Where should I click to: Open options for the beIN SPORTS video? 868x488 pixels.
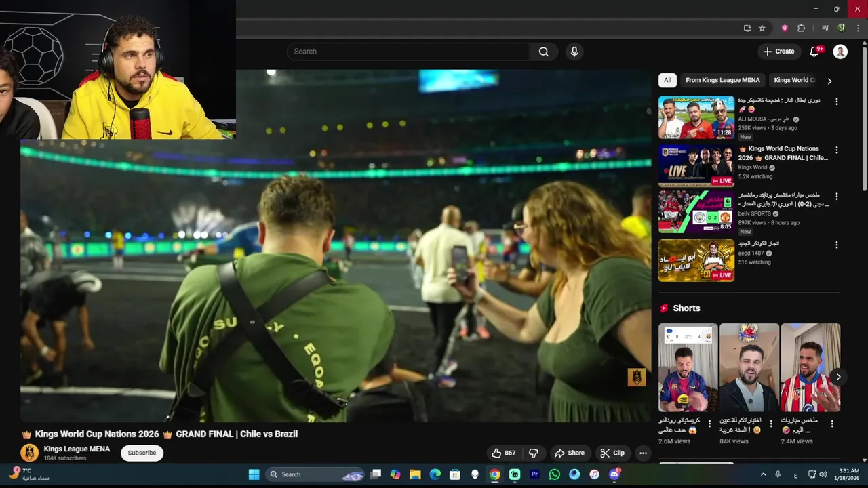point(836,197)
